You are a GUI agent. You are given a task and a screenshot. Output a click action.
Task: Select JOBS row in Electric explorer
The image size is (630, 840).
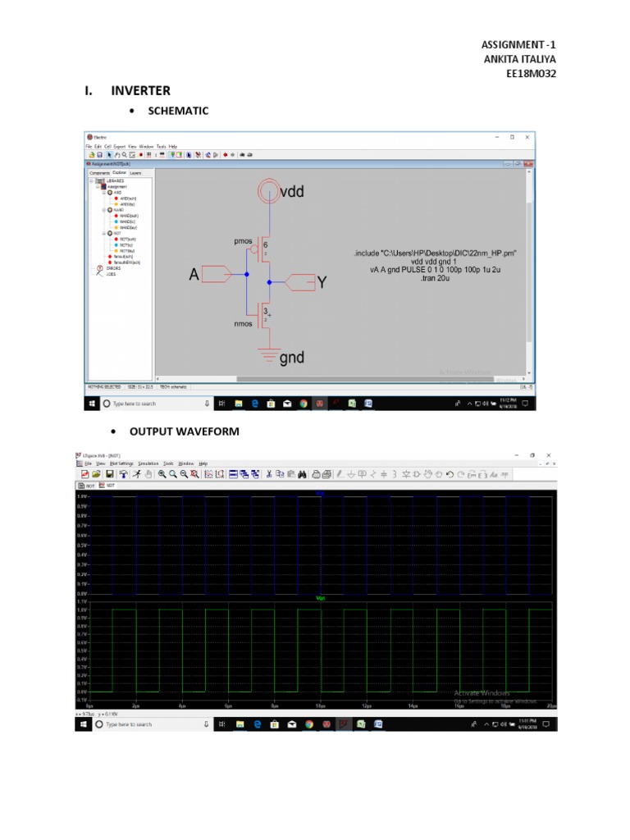pyautogui.click(x=106, y=274)
